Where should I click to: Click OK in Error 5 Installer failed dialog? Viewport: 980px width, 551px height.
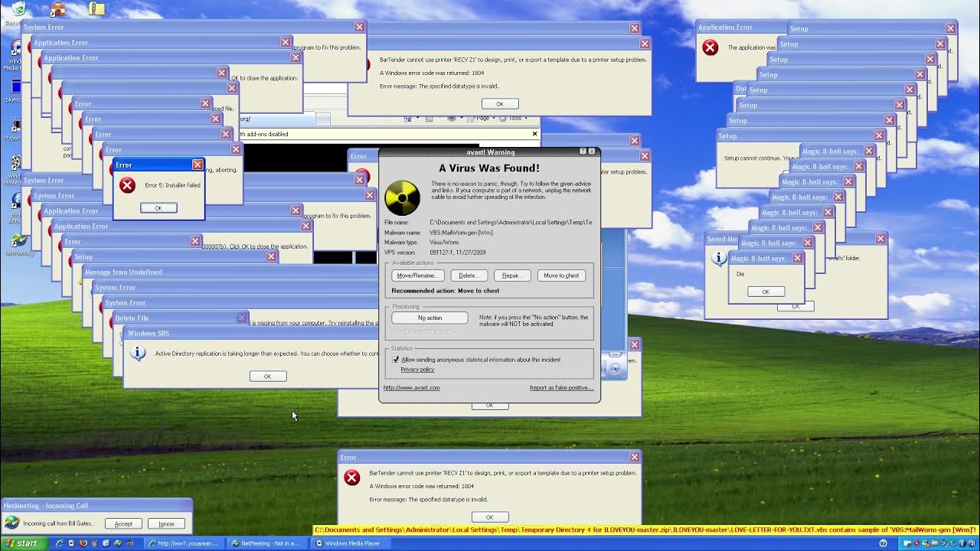[x=158, y=208]
